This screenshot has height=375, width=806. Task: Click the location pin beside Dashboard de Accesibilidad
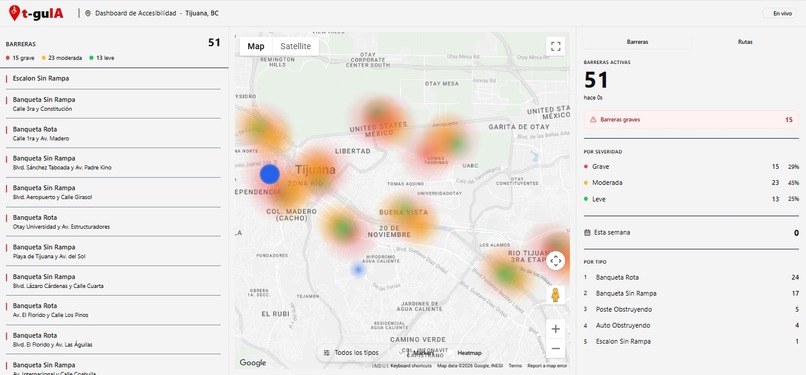pos(87,13)
